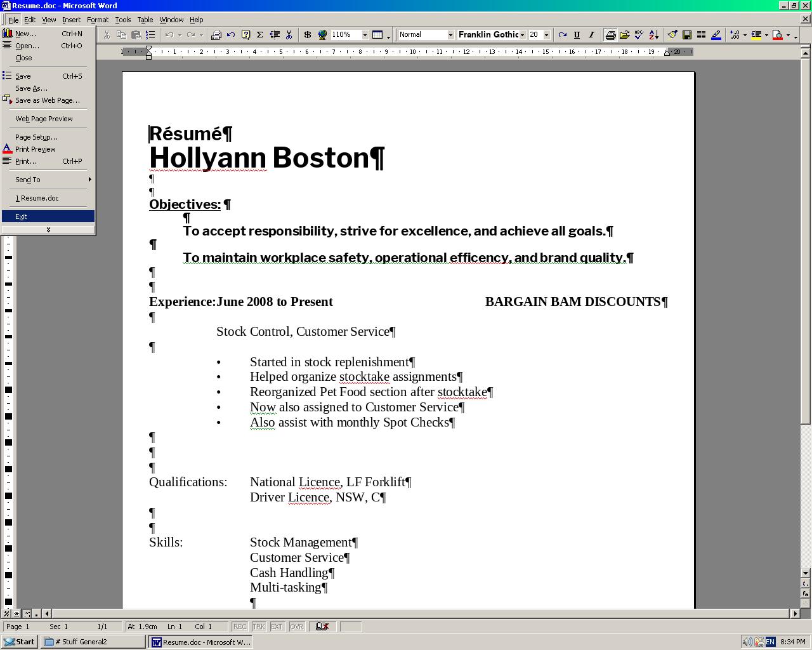This screenshot has height=650, width=812.
Task: Click the horizontal scrollbar right arrow
Action: tap(796, 614)
